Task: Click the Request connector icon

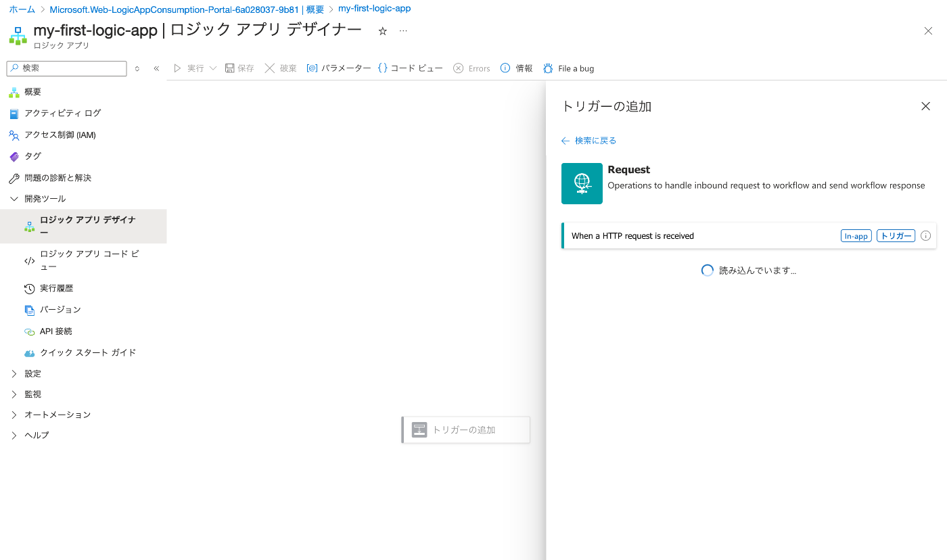Action: [x=582, y=183]
